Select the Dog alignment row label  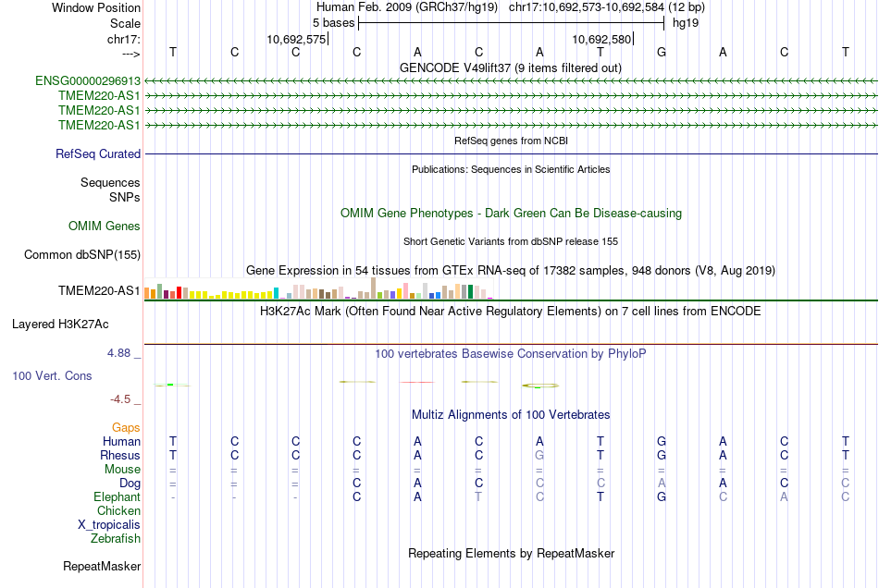click(130, 484)
